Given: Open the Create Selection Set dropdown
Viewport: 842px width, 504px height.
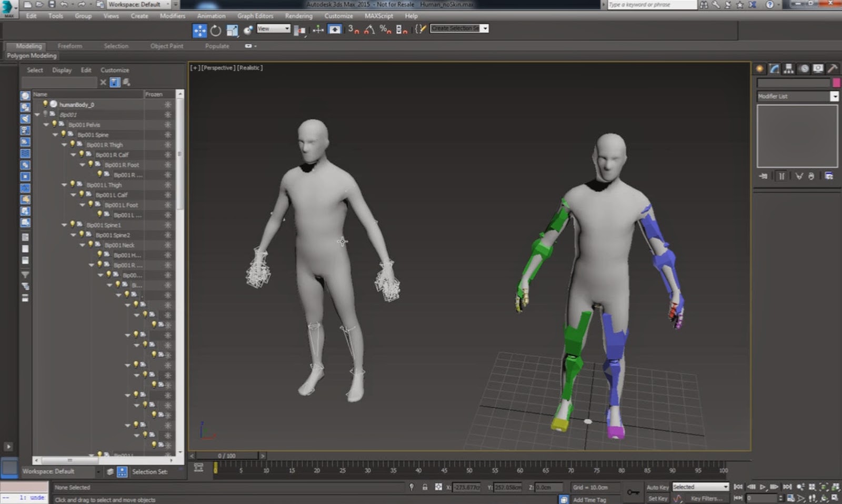Looking at the screenshot, I should 485,28.
